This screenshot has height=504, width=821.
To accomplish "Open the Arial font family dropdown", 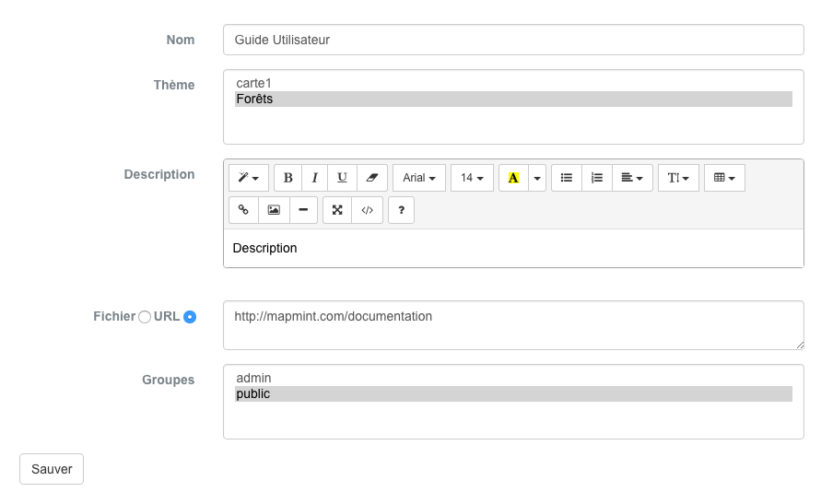I will (419, 178).
